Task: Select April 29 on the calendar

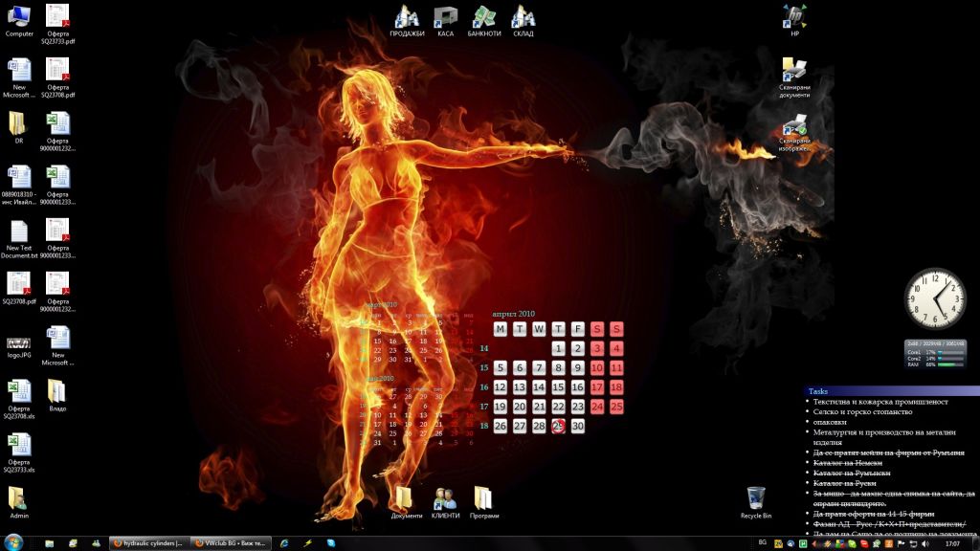Action: coord(558,426)
